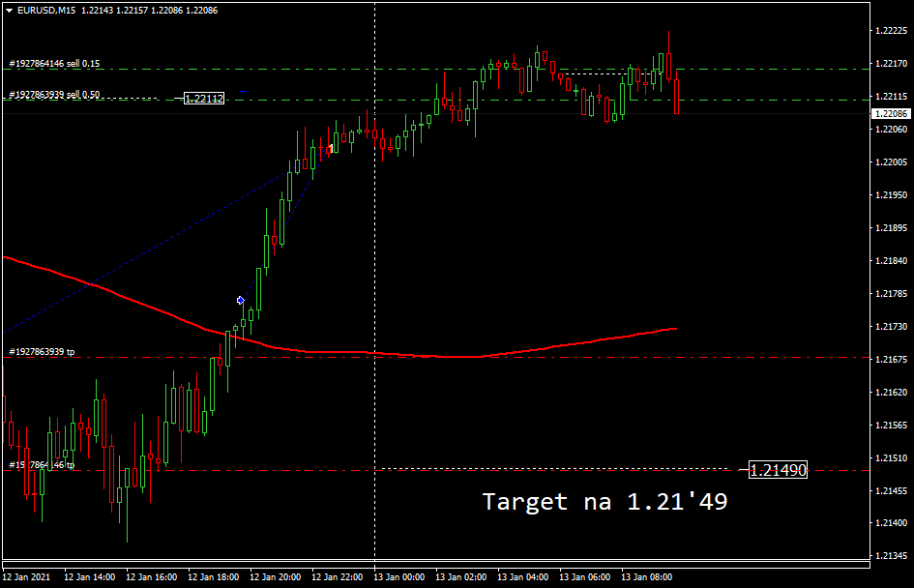The image size is (914, 588).
Task: Click the 1.22225 value on price scale
Action: tap(892, 31)
